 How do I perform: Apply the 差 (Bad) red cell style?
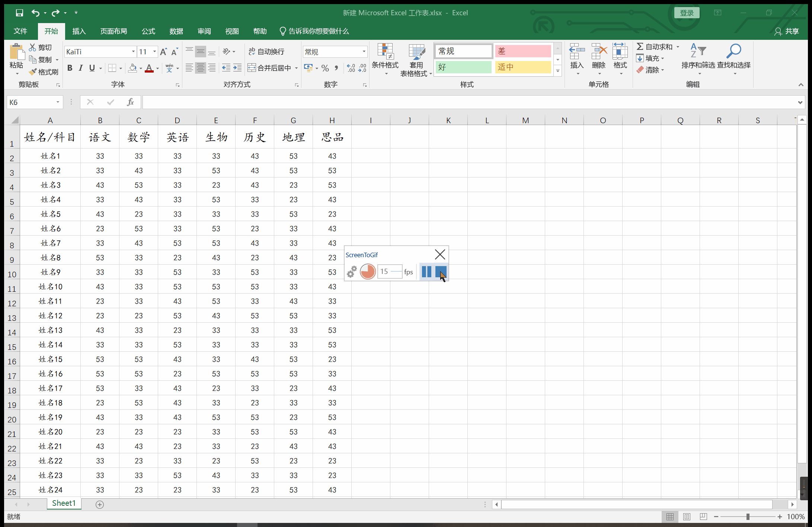point(523,51)
